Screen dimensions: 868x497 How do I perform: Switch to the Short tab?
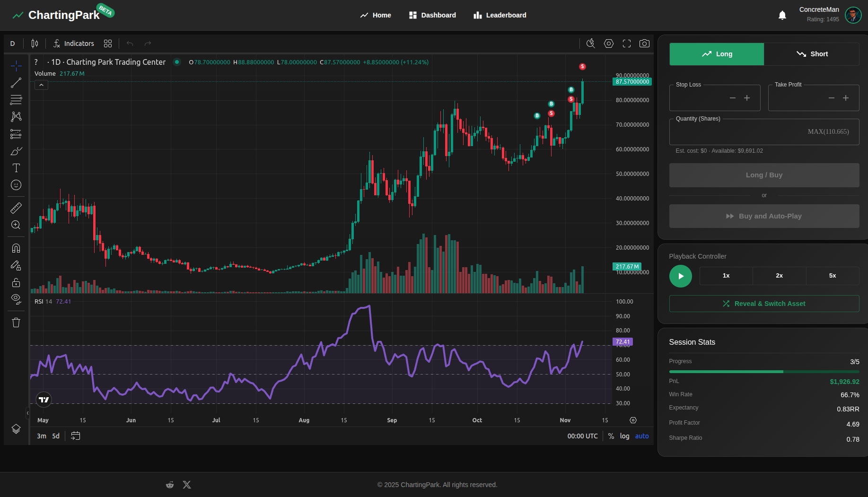812,54
